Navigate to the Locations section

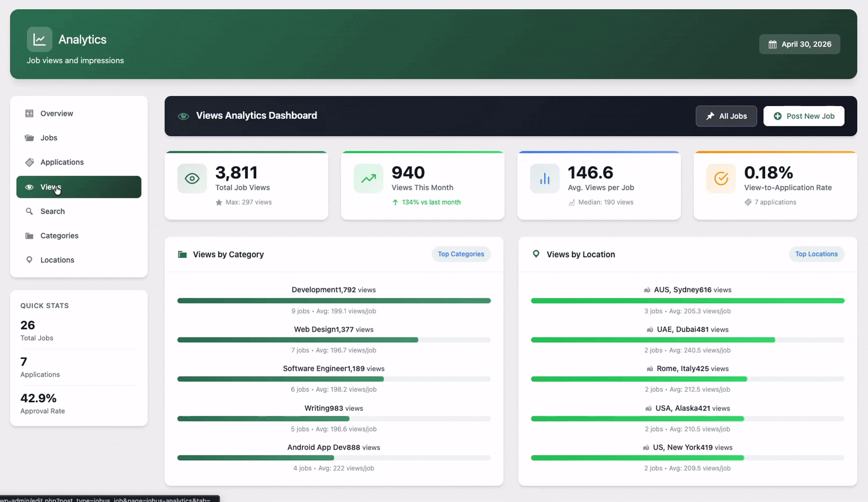(x=57, y=260)
